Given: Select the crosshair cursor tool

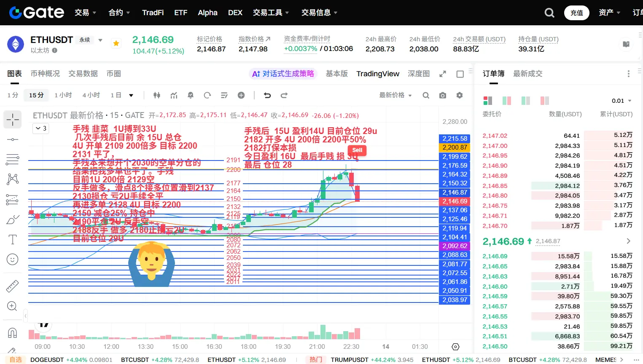Looking at the screenshot, I should pyautogui.click(x=13, y=119).
